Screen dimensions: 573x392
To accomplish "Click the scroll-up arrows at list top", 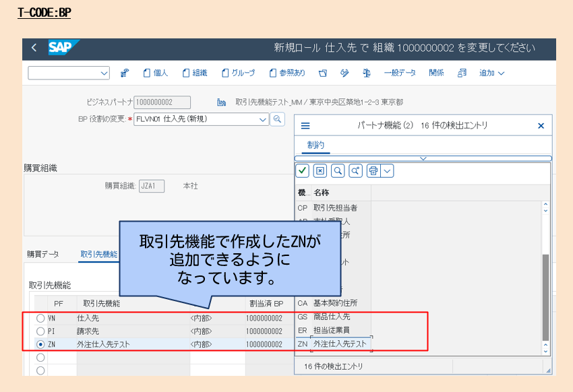I will pos(545,207).
